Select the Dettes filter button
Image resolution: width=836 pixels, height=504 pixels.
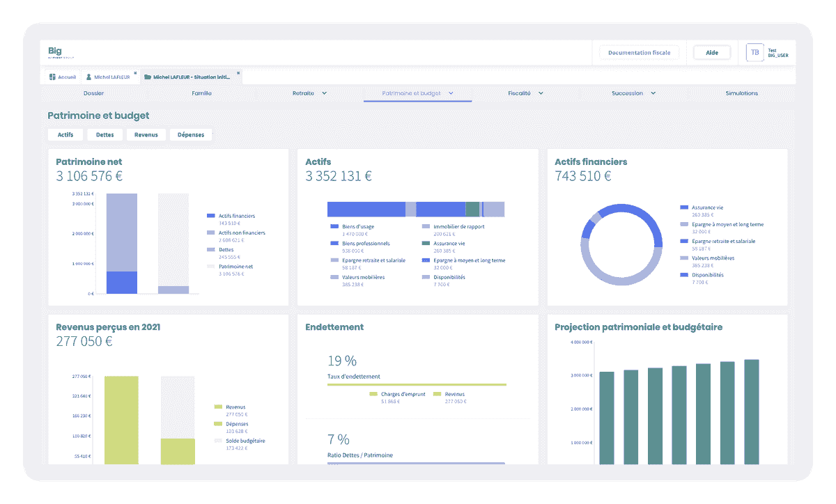[x=105, y=135]
